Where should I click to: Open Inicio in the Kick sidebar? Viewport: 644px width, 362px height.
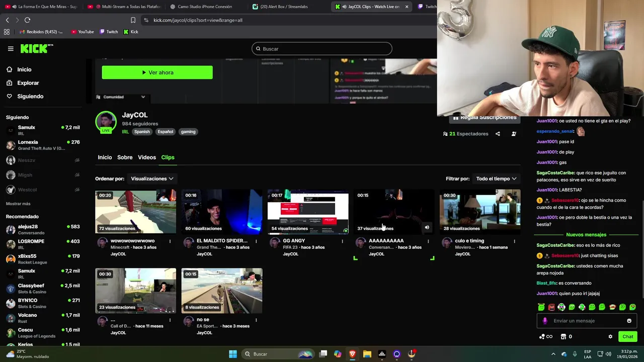pyautogui.click(x=24, y=69)
